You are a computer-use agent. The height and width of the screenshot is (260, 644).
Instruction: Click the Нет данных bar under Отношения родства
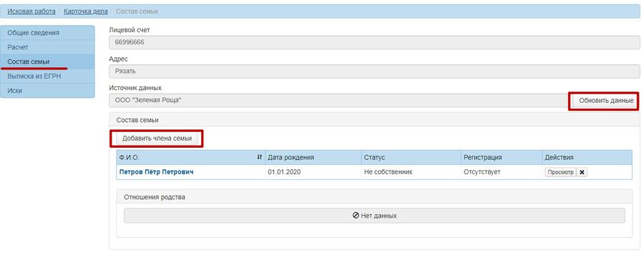pyautogui.click(x=374, y=215)
